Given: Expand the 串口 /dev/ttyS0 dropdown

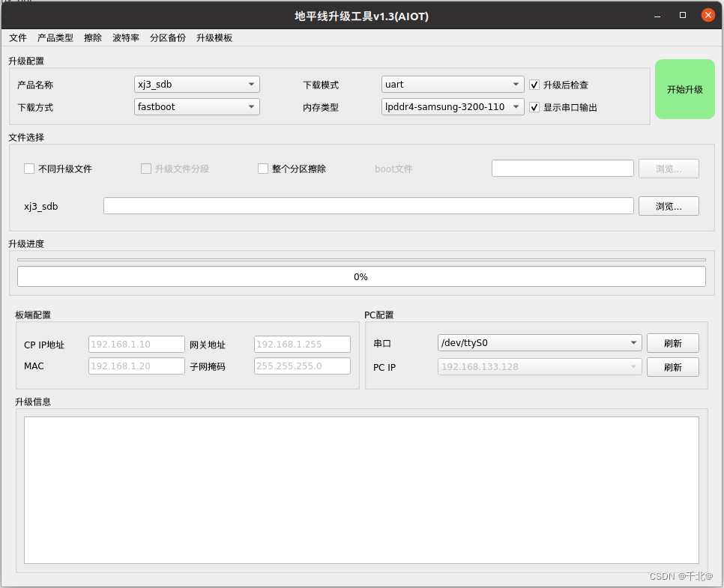Looking at the screenshot, I should [540, 343].
